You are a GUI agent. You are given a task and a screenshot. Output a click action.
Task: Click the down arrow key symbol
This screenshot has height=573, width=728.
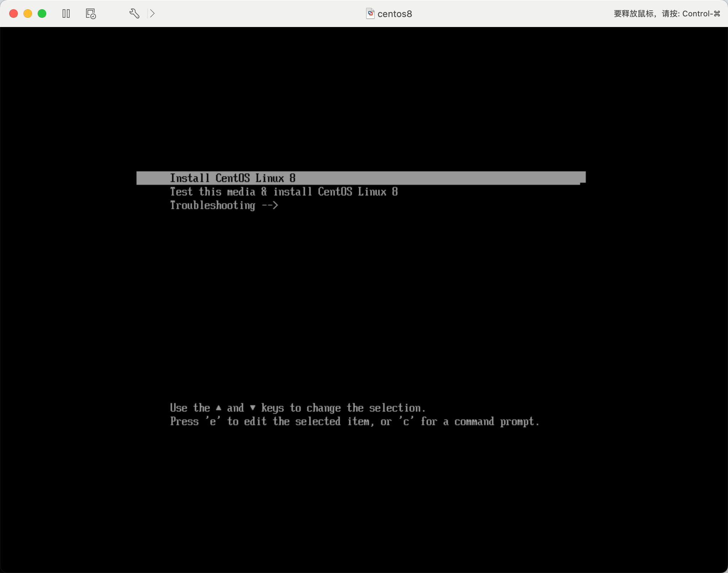coord(252,408)
